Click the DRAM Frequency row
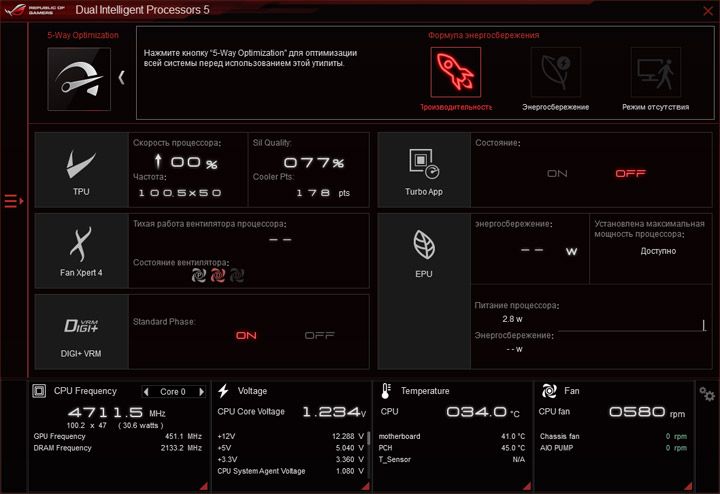This screenshot has height=494, width=720. click(118, 448)
